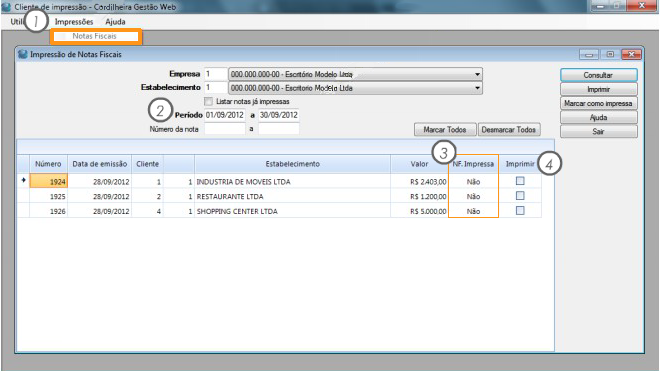Screen dimensions: 660x371
Task: Minimize the Impressão de Notas Fiscais window
Action: coord(589,54)
